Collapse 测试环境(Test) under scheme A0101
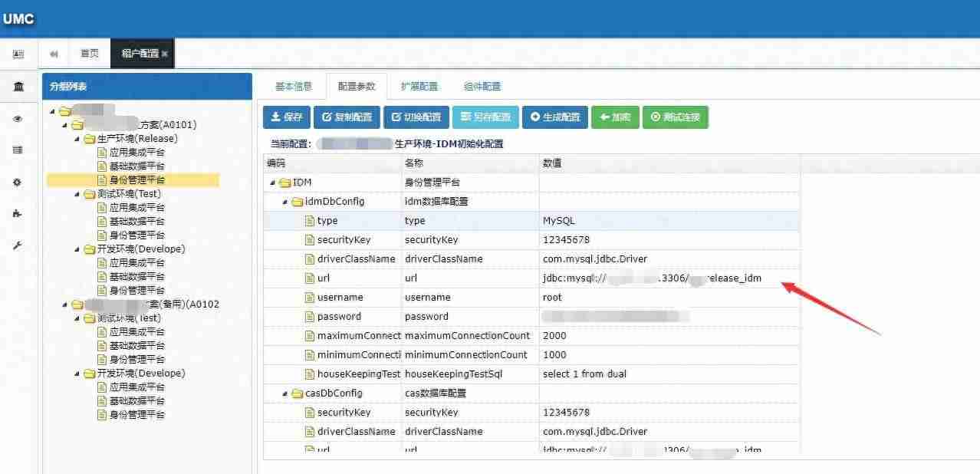 pyautogui.click(x=77, y=194)
